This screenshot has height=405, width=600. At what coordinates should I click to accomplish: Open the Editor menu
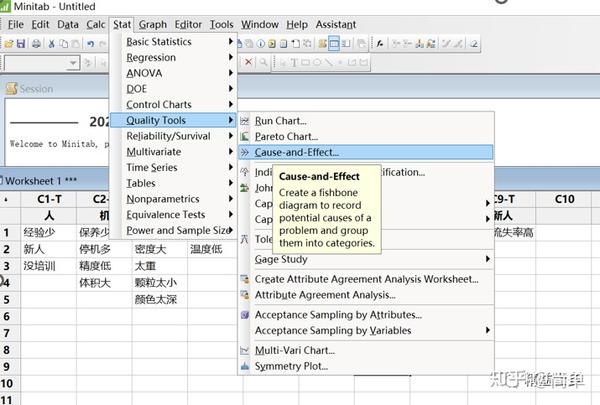pyautogui.click(x=188, y=24)
